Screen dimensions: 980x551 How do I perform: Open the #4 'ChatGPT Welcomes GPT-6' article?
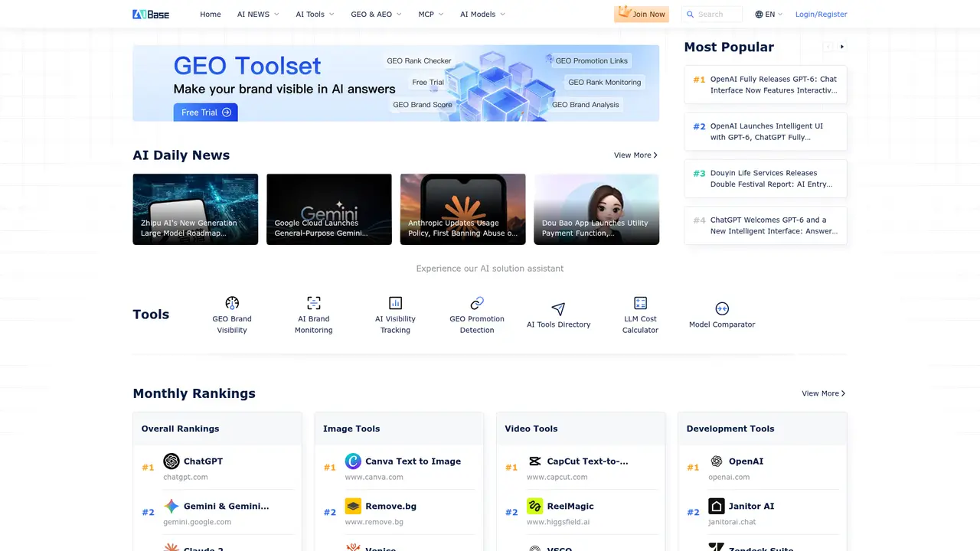[766, 226]
